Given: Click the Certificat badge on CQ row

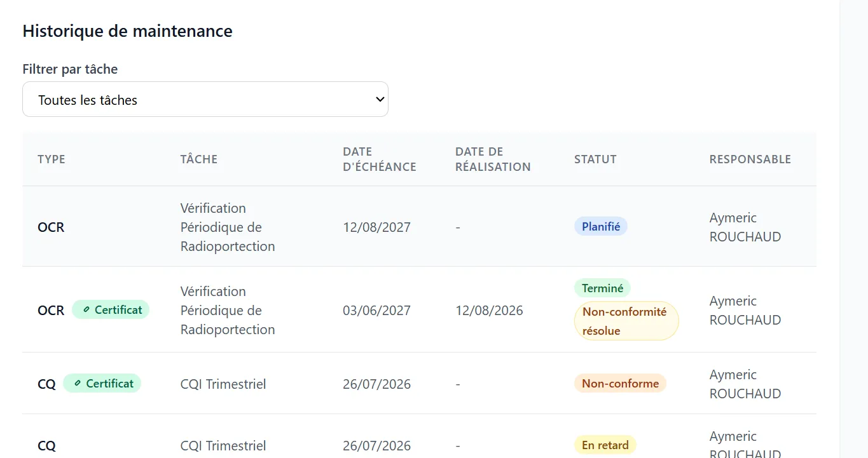Looking at the screenshot, I should [x=102, y=384].
